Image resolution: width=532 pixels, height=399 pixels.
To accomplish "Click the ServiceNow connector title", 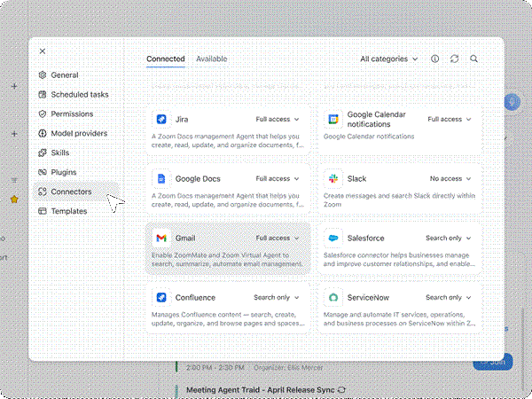I will pos(368,297).
